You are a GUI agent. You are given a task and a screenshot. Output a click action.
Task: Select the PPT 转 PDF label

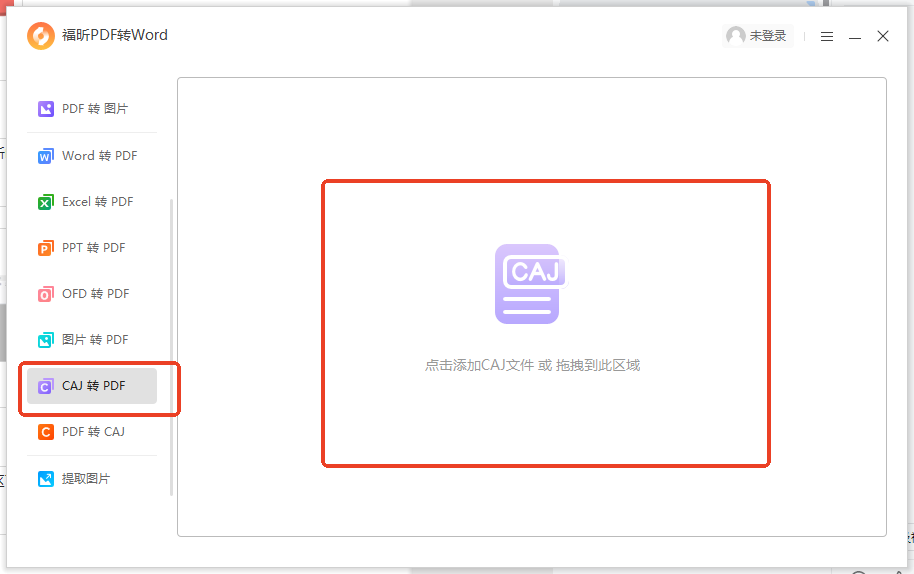pyautogui.click(x=93, y=248)
